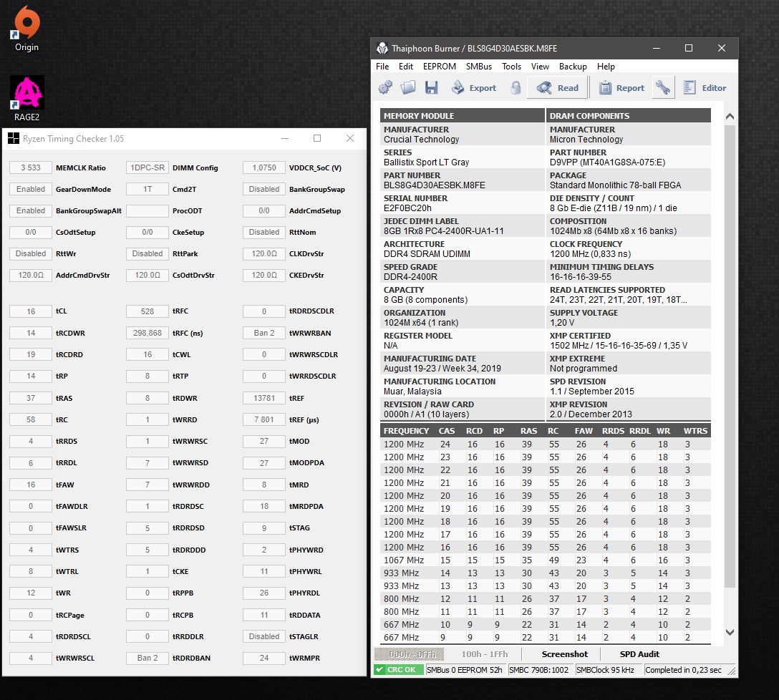Open the EEPROM menu
The width and height of the screenshot is (779, 700).
[x=439, y=67]
